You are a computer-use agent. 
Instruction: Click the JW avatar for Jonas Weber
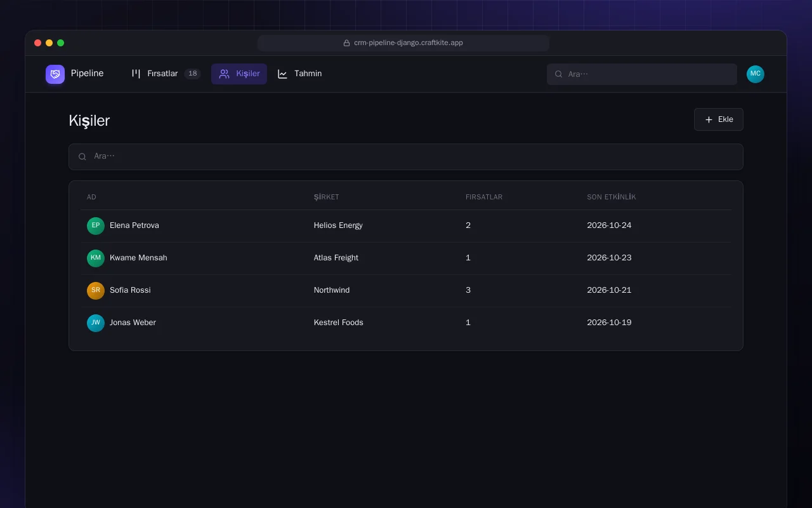pos(96,323)
